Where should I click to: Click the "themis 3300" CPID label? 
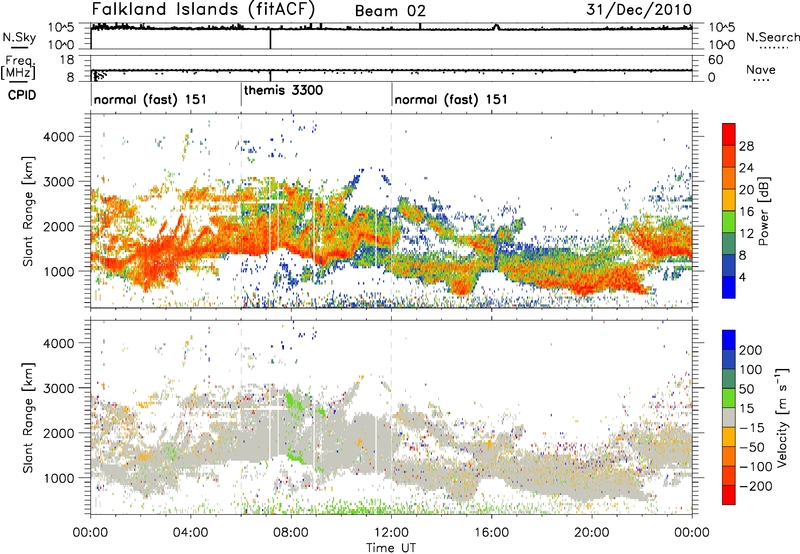pos(284,91)
